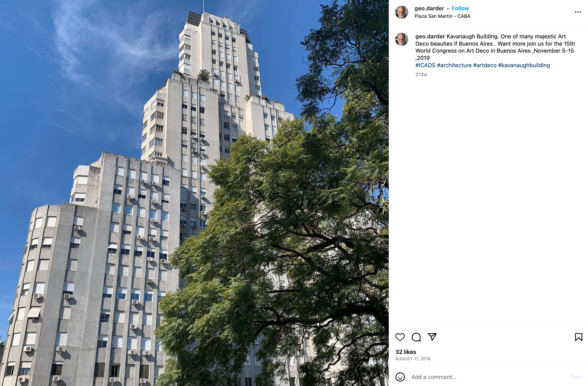Click geo.darder profile picture in header
The height and width of the screenshot is (386, 588).
pos(402,12)
